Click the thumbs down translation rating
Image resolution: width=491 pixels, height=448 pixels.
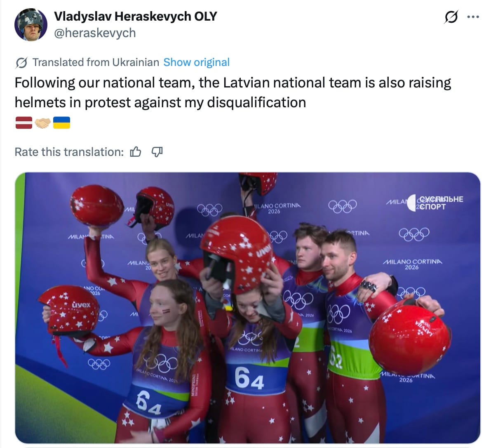tap(157, 152)
